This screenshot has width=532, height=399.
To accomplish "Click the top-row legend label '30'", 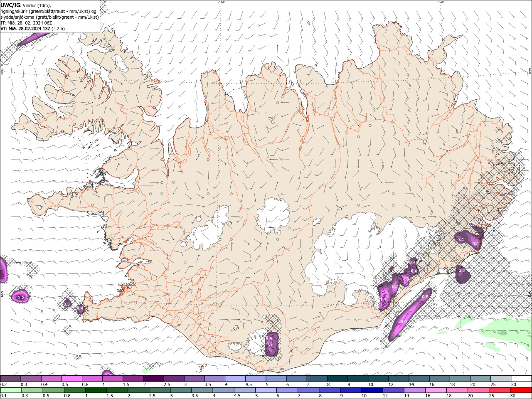I will [x=513, y=384].
